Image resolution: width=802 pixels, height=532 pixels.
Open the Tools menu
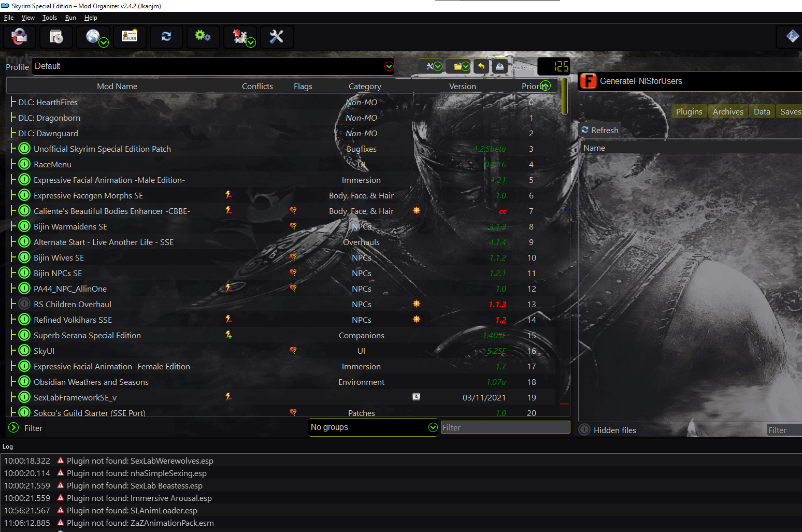[50, 18]
